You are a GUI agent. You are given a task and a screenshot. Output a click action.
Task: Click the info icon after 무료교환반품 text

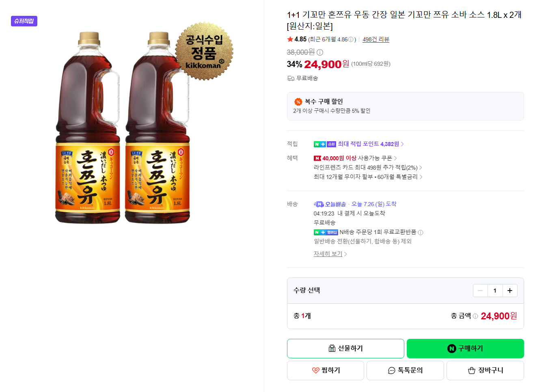(421, 233)
